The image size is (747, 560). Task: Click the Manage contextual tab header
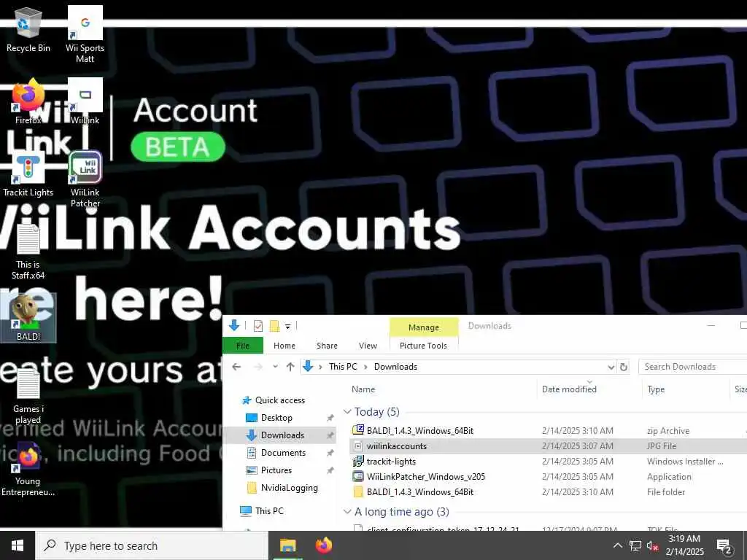(424, 327)
